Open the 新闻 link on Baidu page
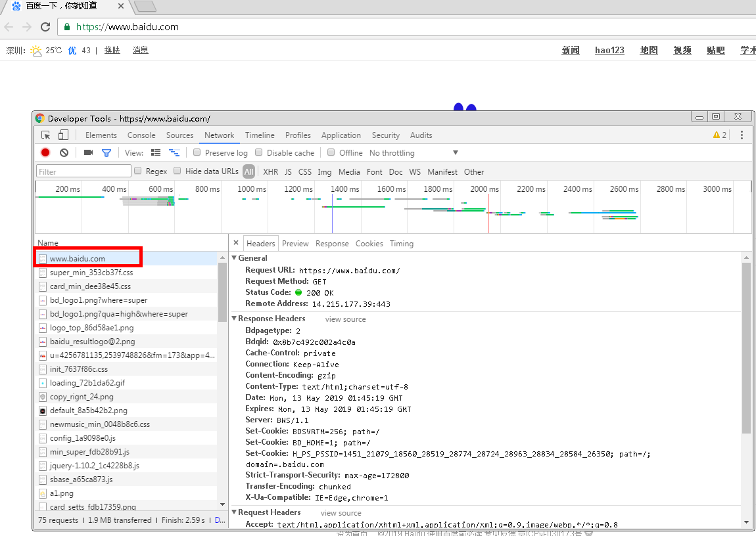Screen dimensions: 756x536 point(571,50)
